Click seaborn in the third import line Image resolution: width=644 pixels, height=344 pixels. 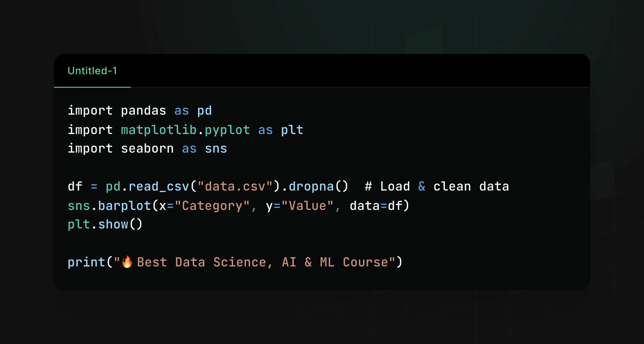pyautogui.click(x=147, y=149)
